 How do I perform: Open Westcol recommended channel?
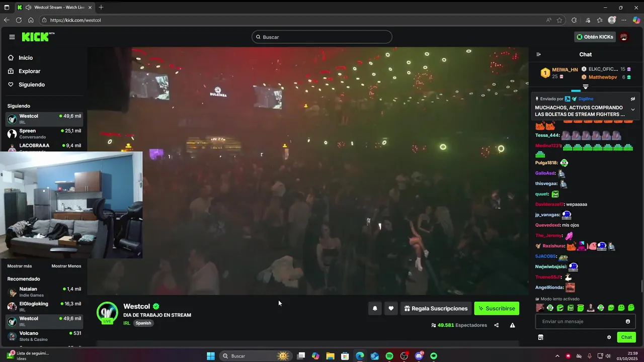tap(44, 321)
